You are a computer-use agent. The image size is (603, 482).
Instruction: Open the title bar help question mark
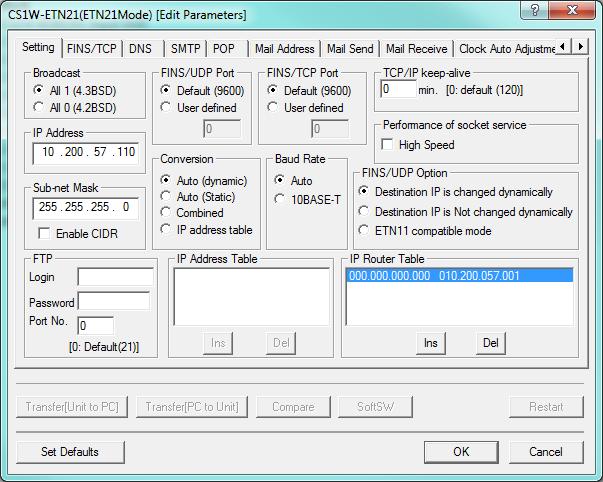coord(535,10)
